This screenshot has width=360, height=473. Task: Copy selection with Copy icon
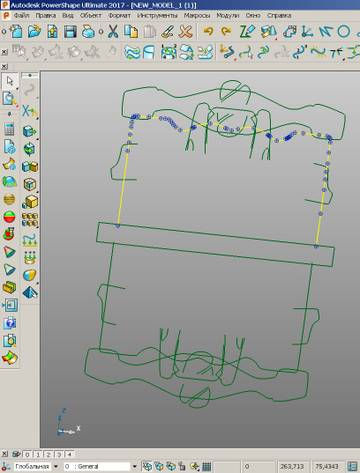(131, 32)
